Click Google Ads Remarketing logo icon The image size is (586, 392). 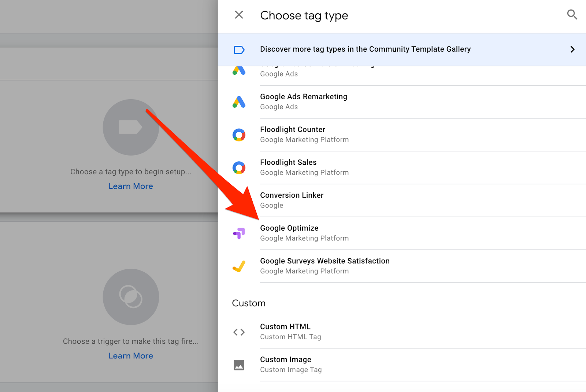(239, 102)
